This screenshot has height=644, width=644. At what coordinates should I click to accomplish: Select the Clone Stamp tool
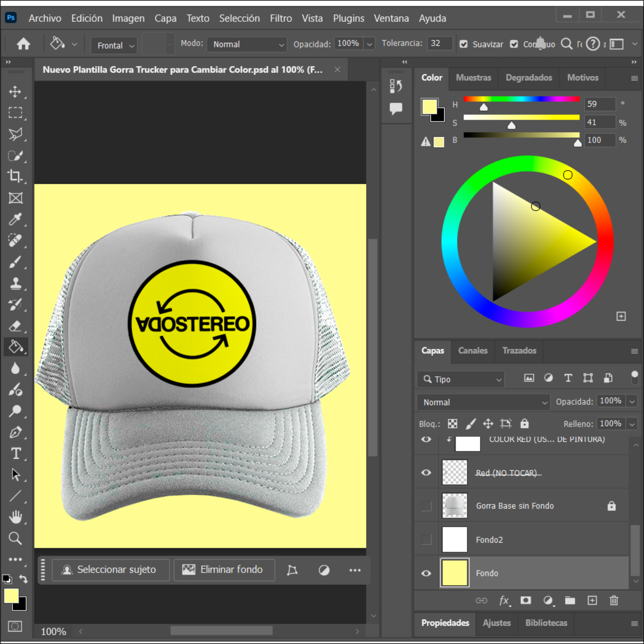(x=15, y=283)
